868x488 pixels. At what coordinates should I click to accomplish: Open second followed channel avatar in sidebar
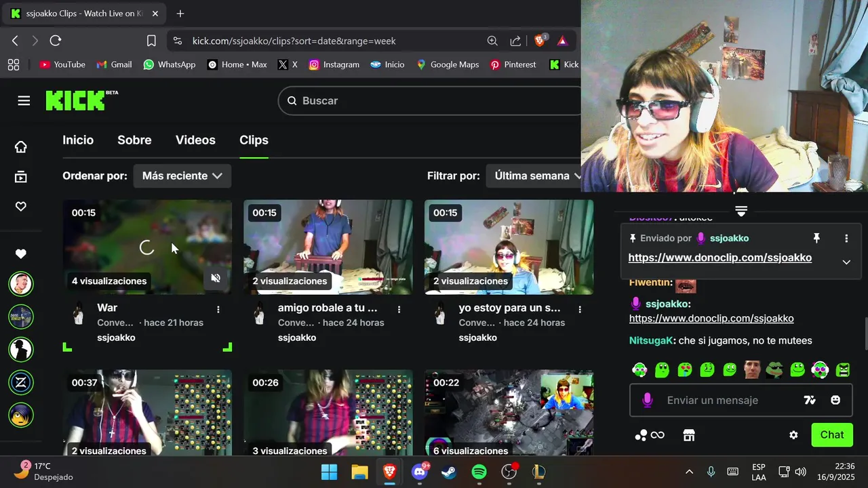21,317
